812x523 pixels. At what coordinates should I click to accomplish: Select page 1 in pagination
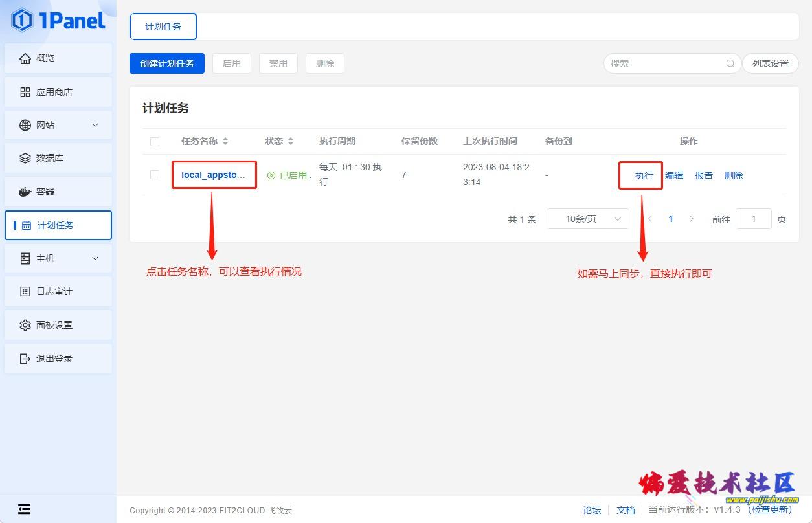[x=671, y=219]
